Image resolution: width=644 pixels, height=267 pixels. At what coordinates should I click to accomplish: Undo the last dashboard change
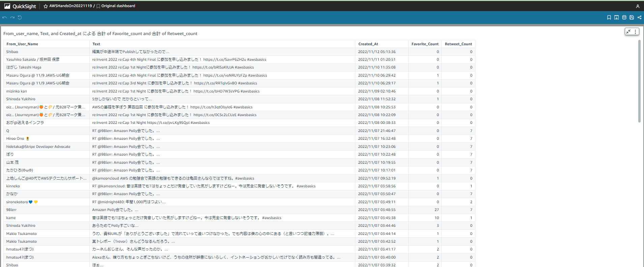[4, 18]
